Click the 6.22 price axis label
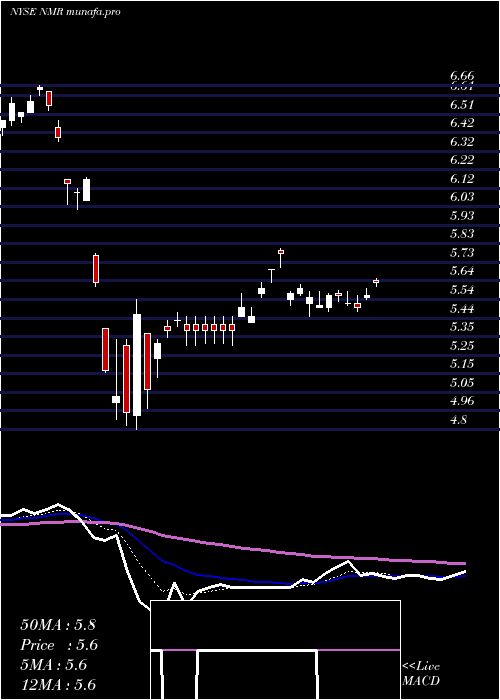The height and width of the screenshot is (700, 500). 462,160
